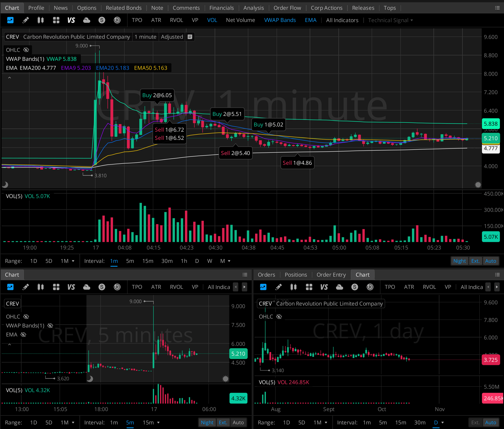The width and height of the screenshot is (504, 429).
Task: Click the dollar sign icon in main chart toolbar
Action: pyautogui.click(x=102, y=20)
